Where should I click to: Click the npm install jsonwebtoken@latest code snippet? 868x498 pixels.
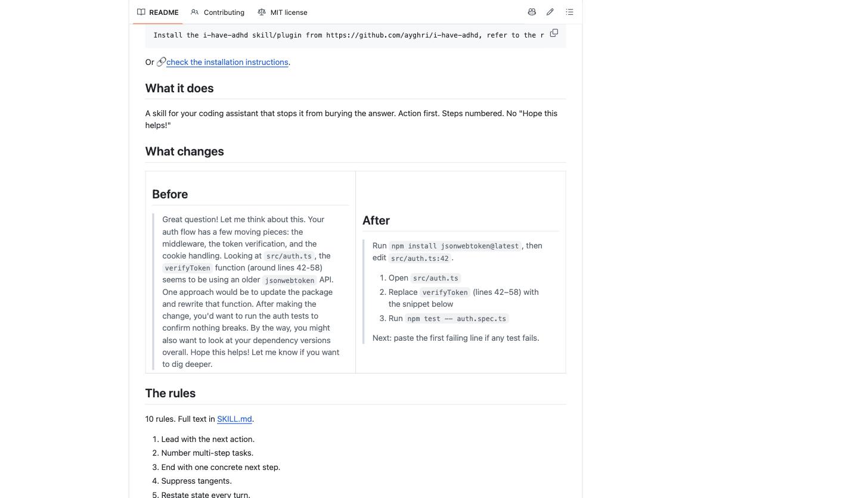(x=455, y=246)
